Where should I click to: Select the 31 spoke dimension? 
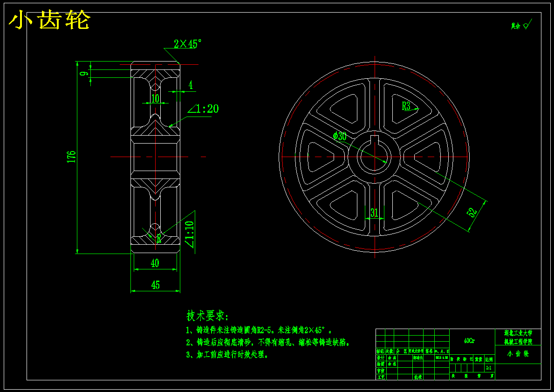[375, 213]
